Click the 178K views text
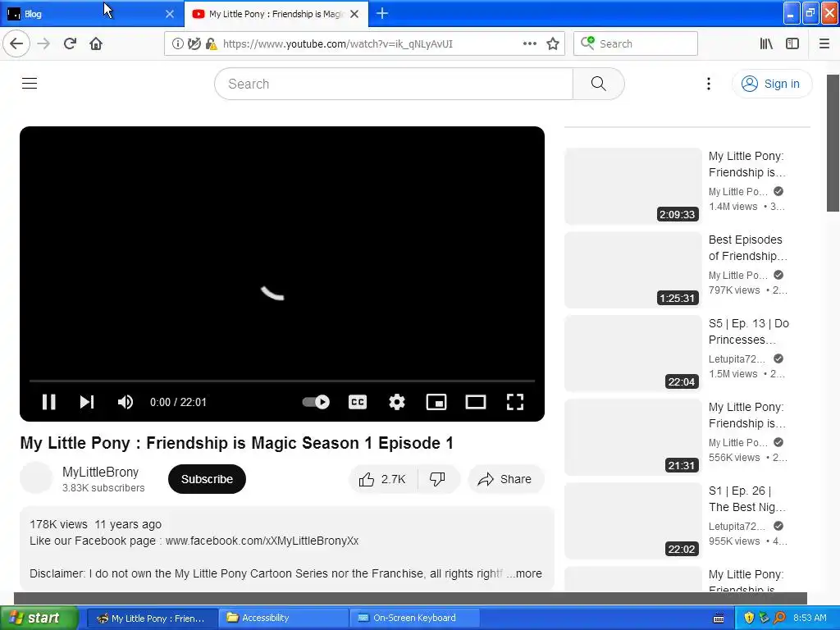Viewport: 840px width, 630px height. [x=58, y=524]
